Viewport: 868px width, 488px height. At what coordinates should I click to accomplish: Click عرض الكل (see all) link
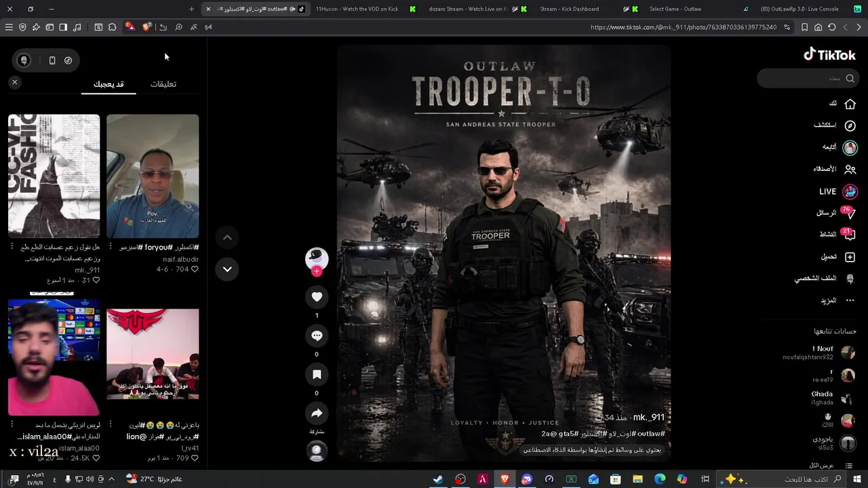(x=821, y=466)
